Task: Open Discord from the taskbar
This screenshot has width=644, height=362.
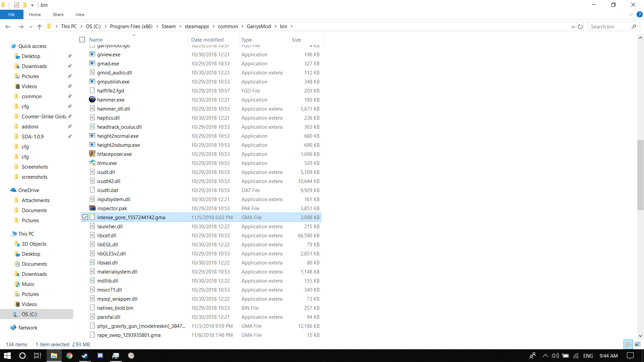Action: tap(100, 356)
